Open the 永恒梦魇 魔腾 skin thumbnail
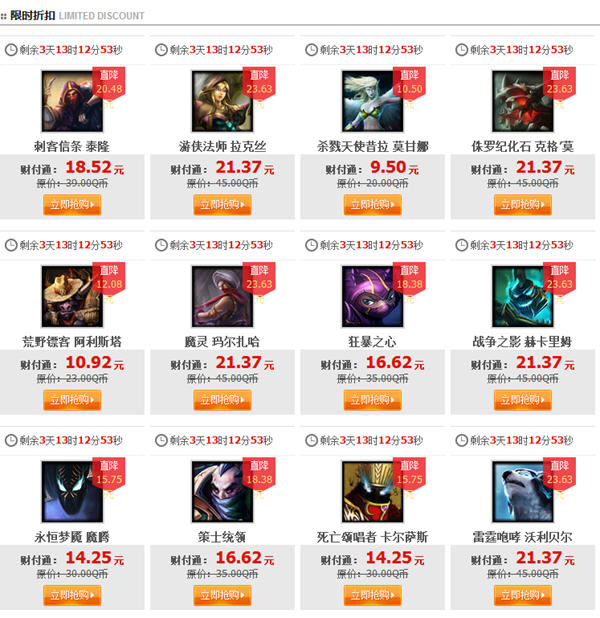Image resolution: width=600 pixels, height=618 pixels. tap(72, 492)
